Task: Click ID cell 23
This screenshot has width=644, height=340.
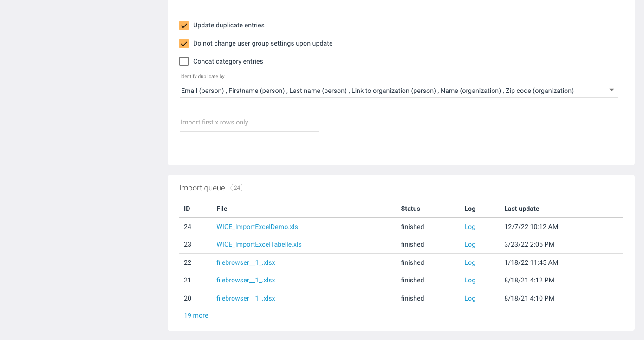Action: (188, 244)
